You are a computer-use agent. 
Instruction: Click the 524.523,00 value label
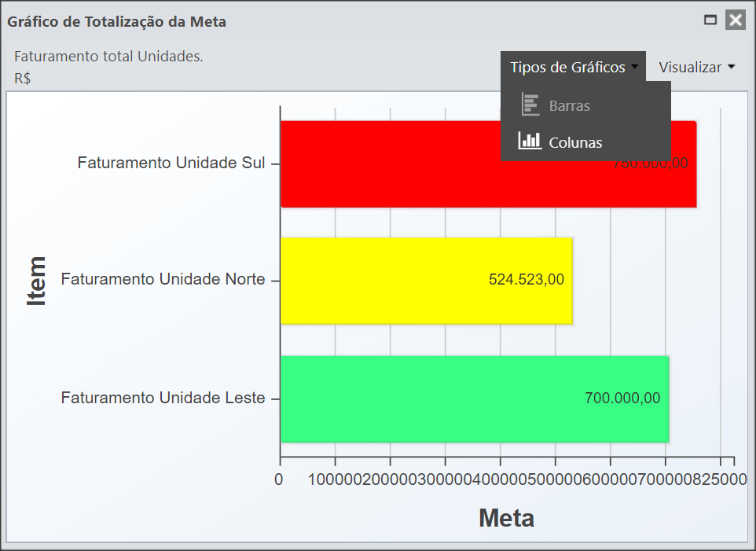(526, 280)
